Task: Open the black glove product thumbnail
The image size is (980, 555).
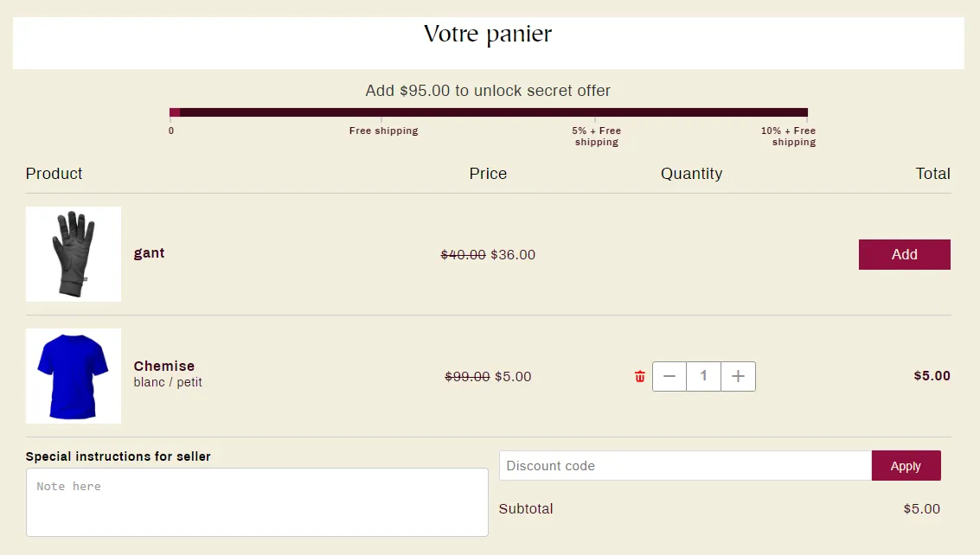Action: tap(74, 254)
